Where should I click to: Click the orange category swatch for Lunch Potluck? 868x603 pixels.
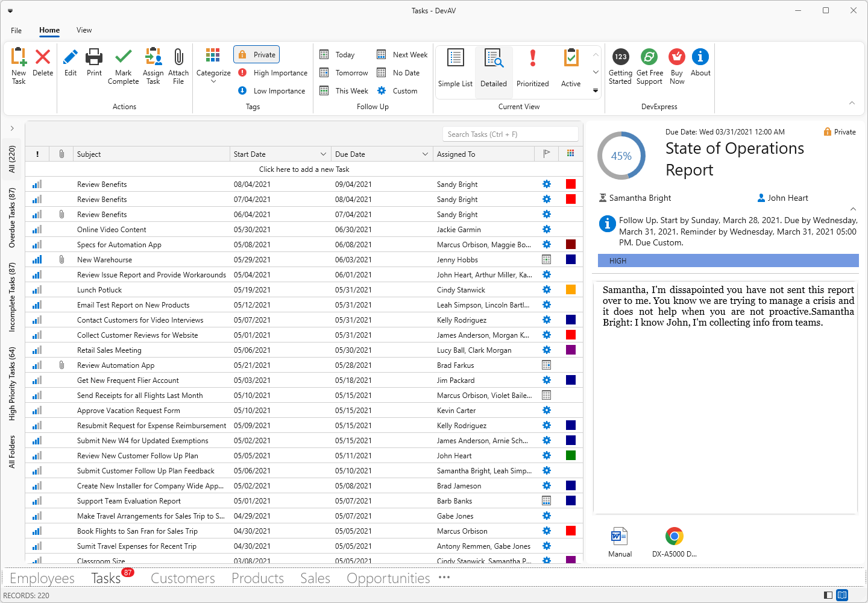pos(571,290)
